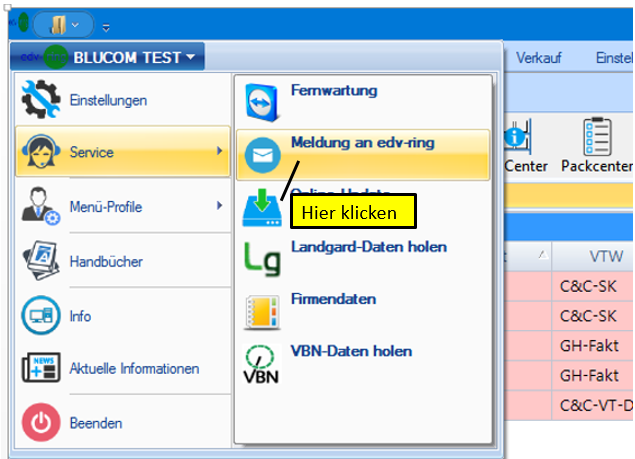This screenshot has height=459, width=635.
Task: Expand the Service submenu arrow
Action: pyautogui.click(x=219, y=152)
